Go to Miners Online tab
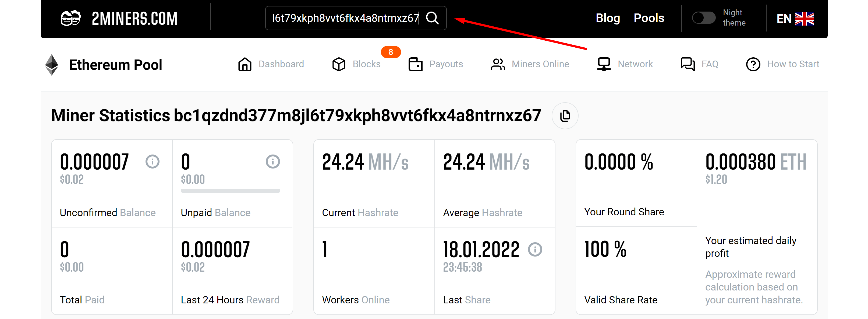868x319 pixels. (540, 64)
